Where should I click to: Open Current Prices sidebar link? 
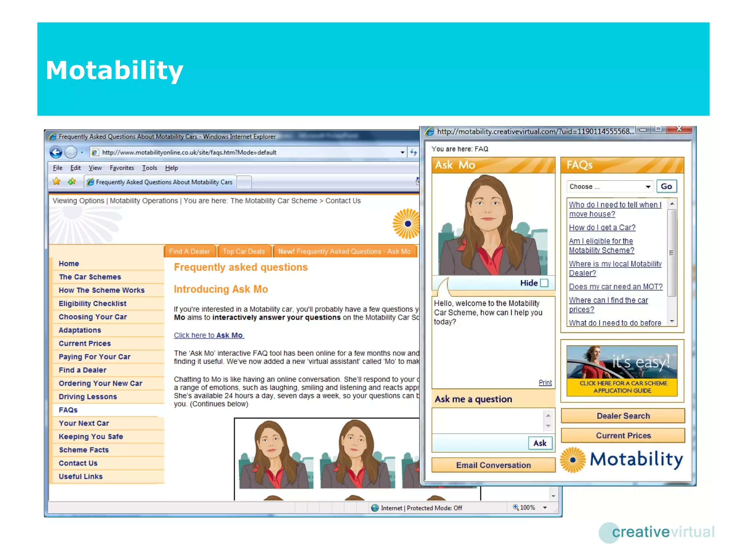[x=85, y=343]
